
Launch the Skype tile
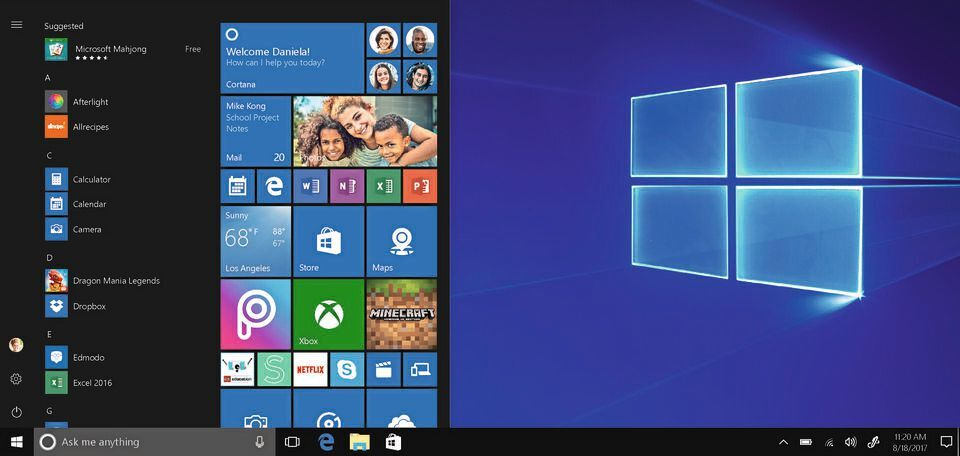347,369
